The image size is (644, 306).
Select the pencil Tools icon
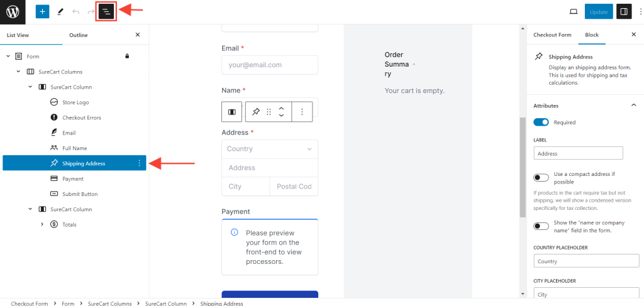[x=60, y=12]
